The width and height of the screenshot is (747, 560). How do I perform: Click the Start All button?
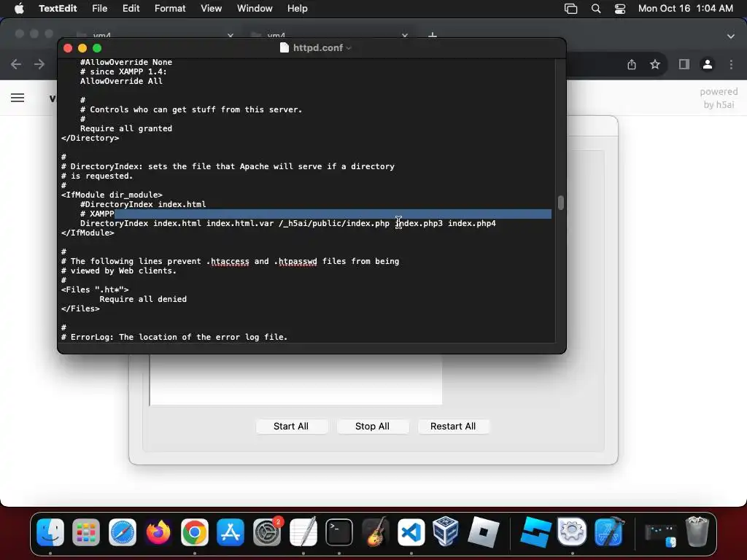coord(291,426)
